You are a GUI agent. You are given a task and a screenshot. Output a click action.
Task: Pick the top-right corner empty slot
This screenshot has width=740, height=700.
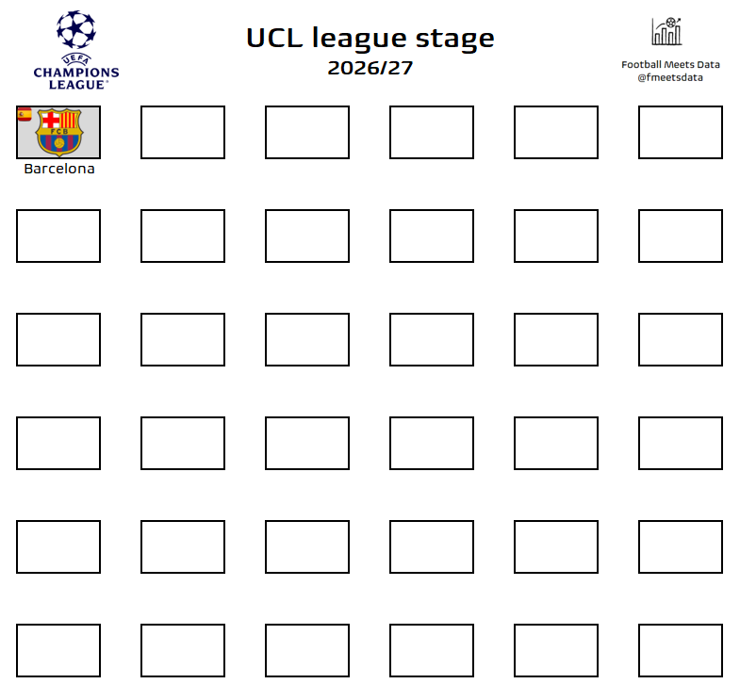coord(681,132)
